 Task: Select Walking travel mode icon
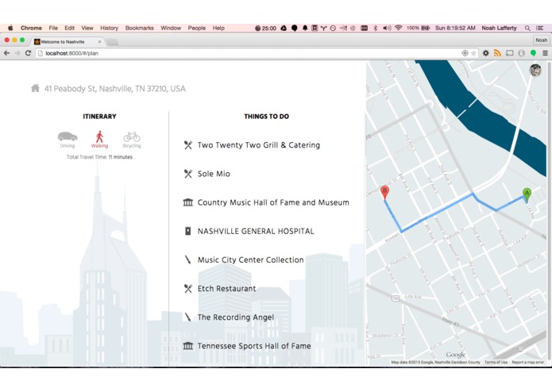point(99,136)
